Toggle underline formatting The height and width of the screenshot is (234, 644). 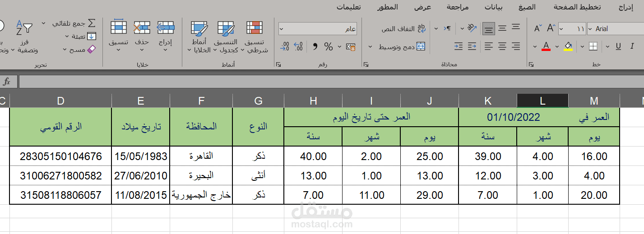(619, 46)
